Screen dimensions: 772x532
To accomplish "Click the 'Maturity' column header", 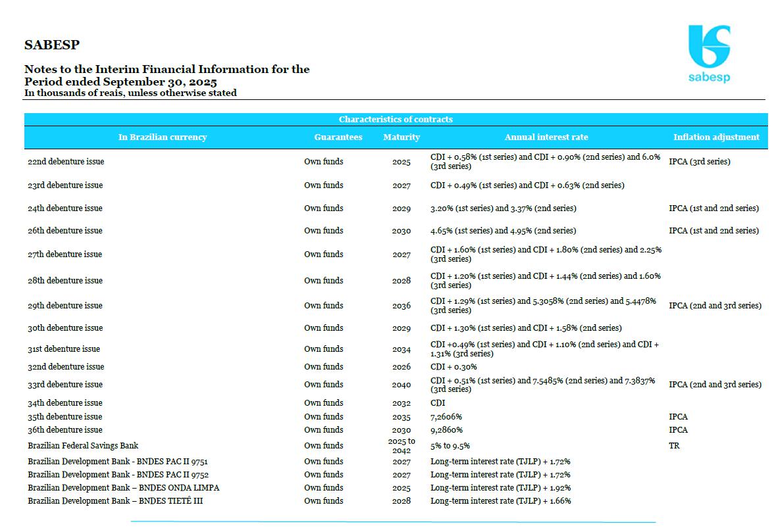I will pos(401,137).
